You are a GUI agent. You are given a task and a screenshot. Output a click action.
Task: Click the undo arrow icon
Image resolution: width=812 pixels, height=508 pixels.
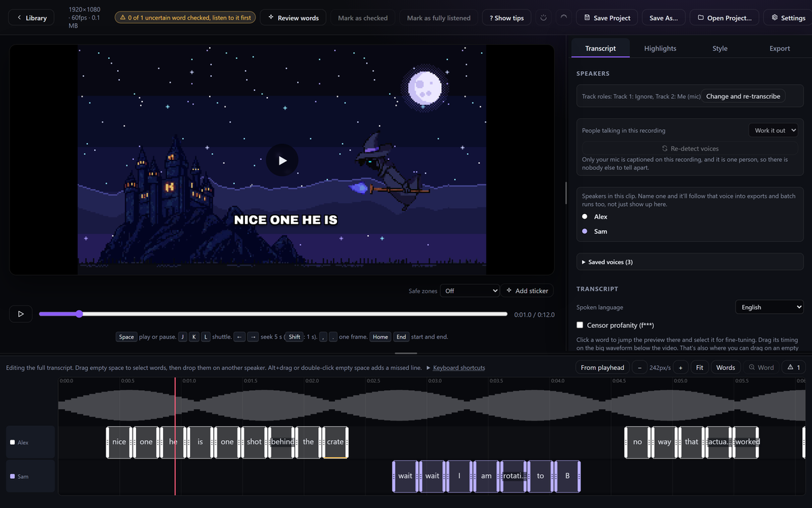(543, 18)
